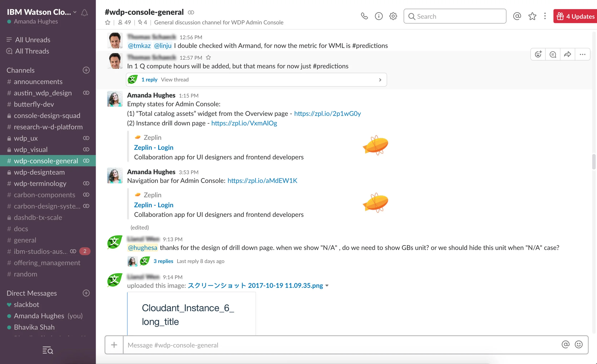Show channel details info icon
This screenshot has height=364, width=597.
[379, 16]
